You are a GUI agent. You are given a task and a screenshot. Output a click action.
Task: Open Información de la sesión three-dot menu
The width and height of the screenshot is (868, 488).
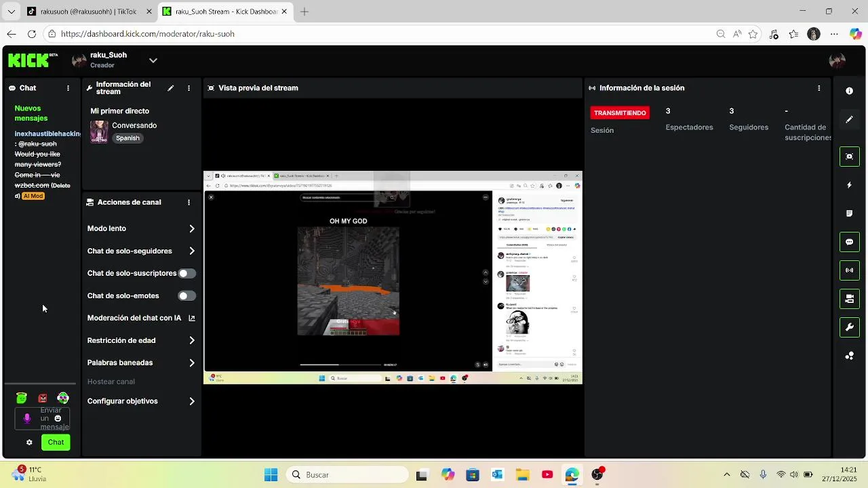point(819,88)
